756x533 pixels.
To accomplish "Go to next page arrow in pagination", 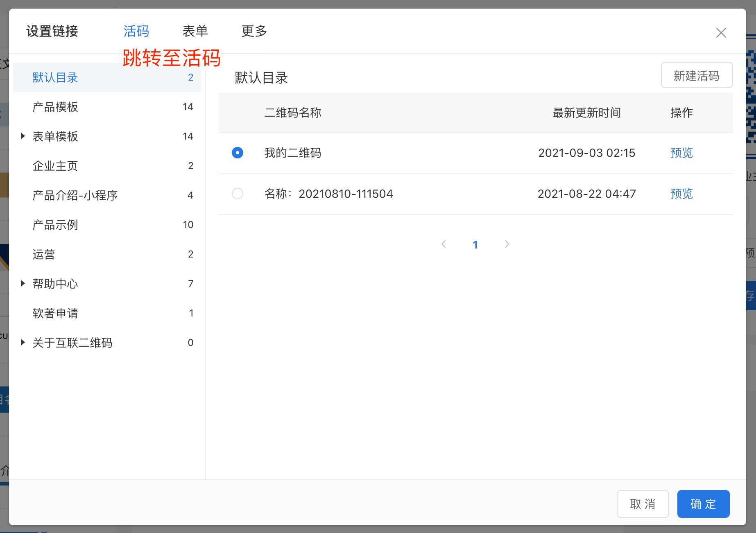I will [x=507, y=244].
